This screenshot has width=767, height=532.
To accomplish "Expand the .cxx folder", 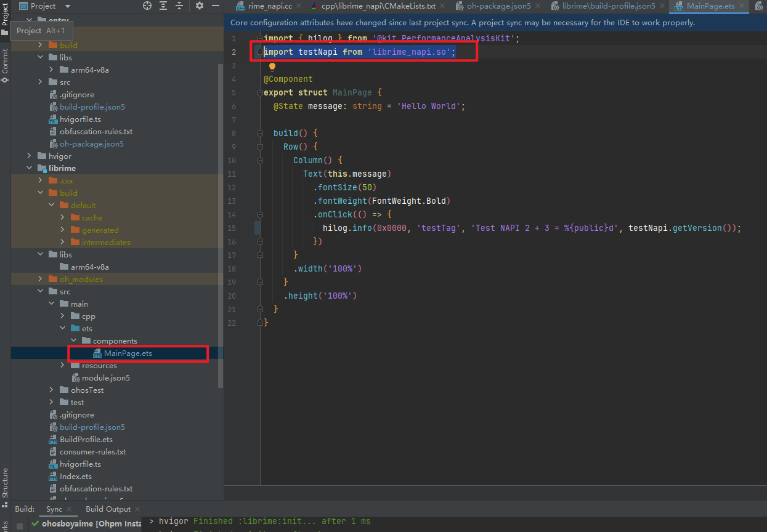I will (41, 181).
